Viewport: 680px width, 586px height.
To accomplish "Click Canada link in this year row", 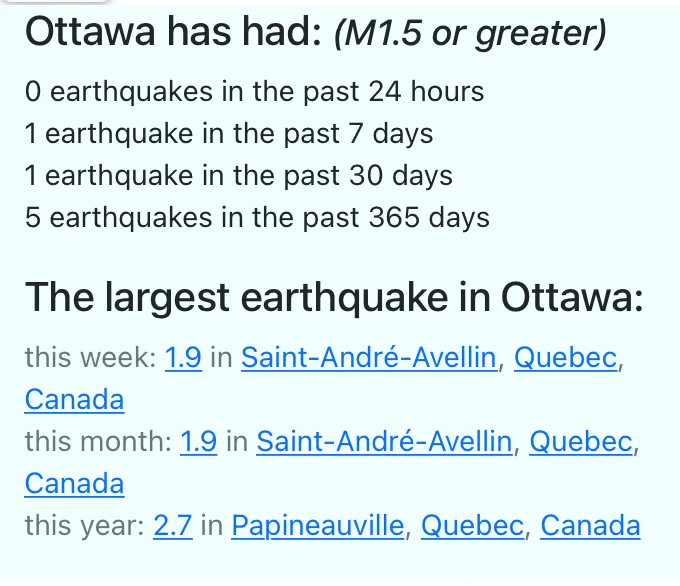I will [x=590, y=525].
